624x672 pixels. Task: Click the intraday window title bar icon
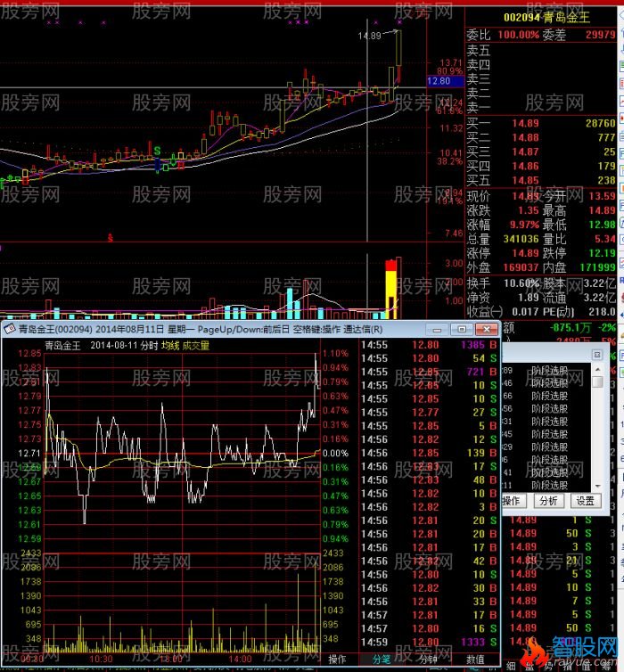tap(10, 329)
